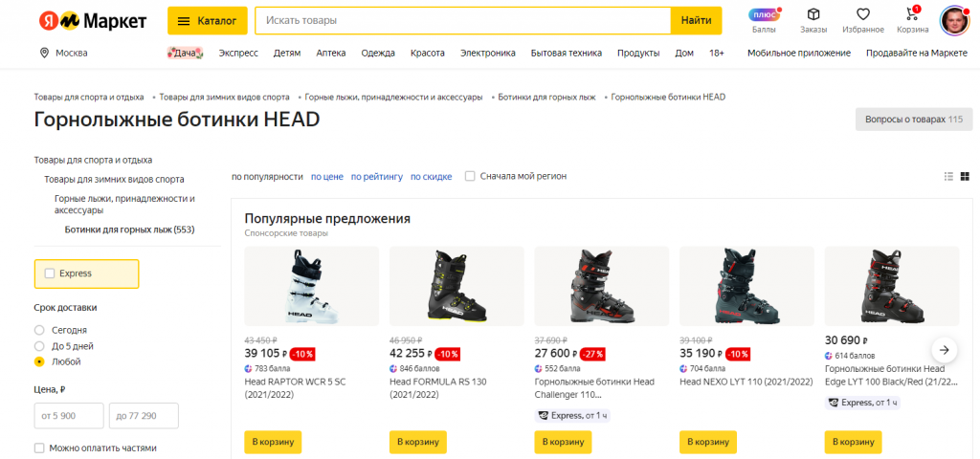This screenshot has width=980, height=459.
Task: Open the Дом category
Action: tap(684, 54)
